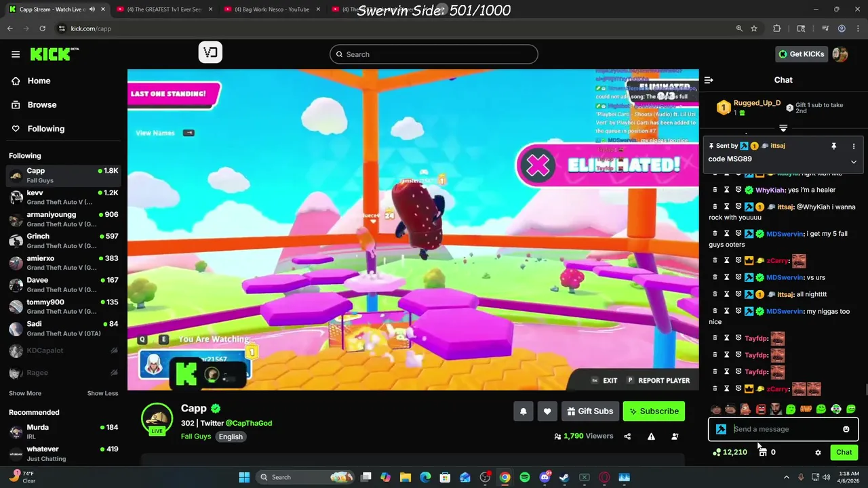Open the emote picker smiley

(x=846, y=429)
